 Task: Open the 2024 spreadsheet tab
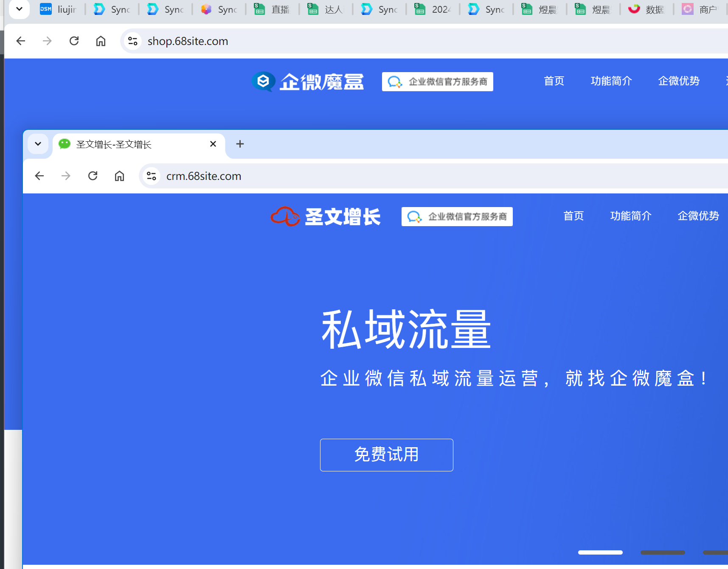433,9
